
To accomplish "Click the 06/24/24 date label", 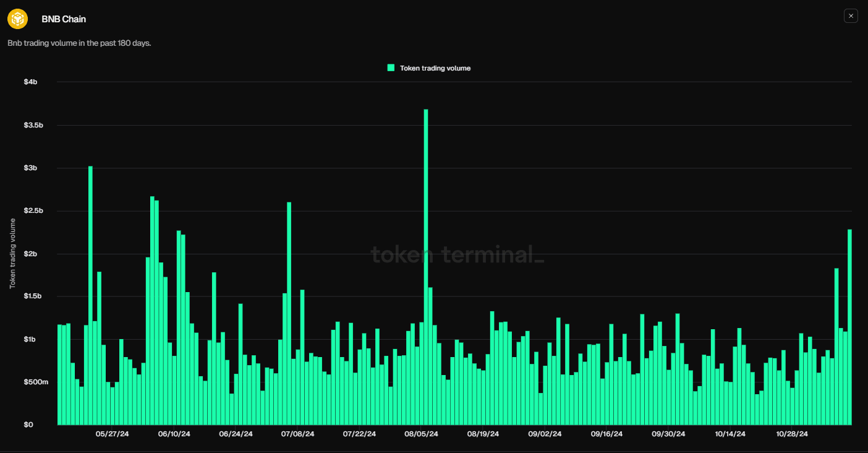I will tap(236, 434).
